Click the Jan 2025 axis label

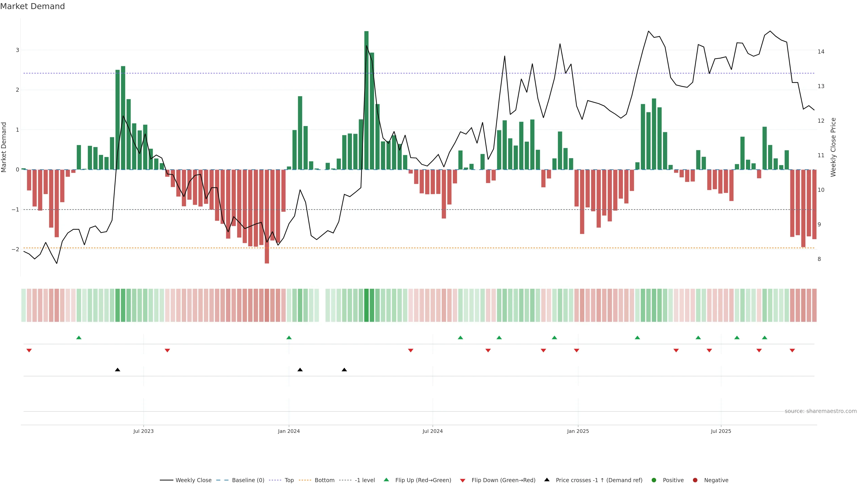tap(578, 431)
